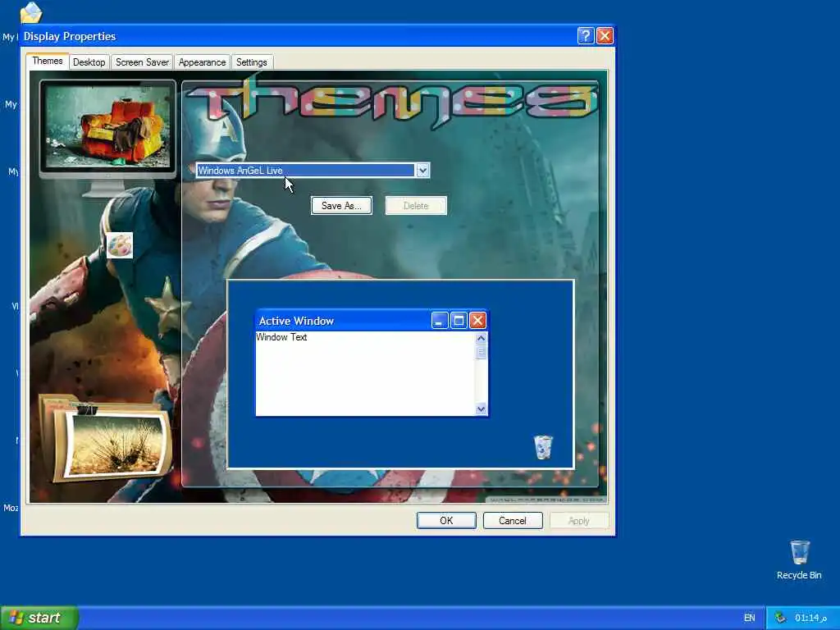Click the paint palette icon

[x=120, y=246]
